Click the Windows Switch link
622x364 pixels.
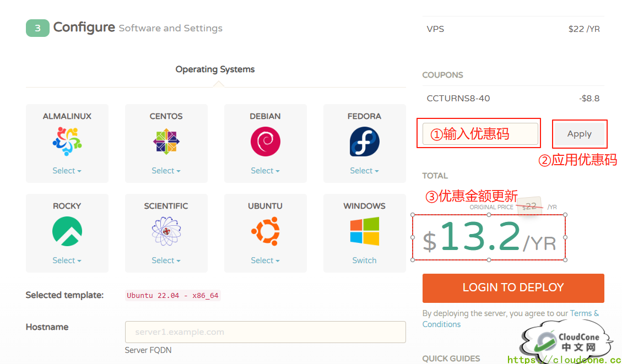coord(365,260)
